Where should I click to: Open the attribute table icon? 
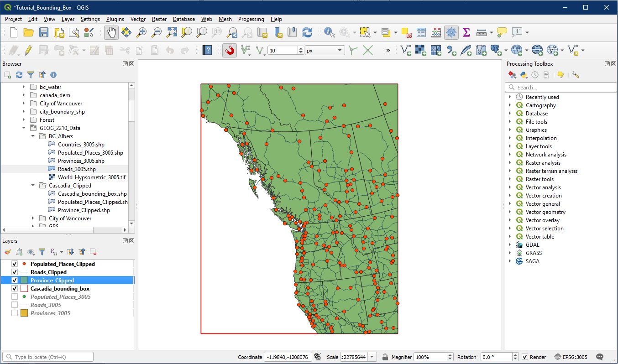[421, 32]
